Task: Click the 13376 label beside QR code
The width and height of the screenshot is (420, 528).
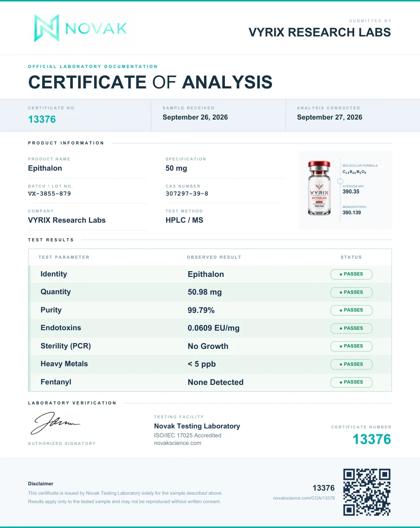Action: (324, 488)
